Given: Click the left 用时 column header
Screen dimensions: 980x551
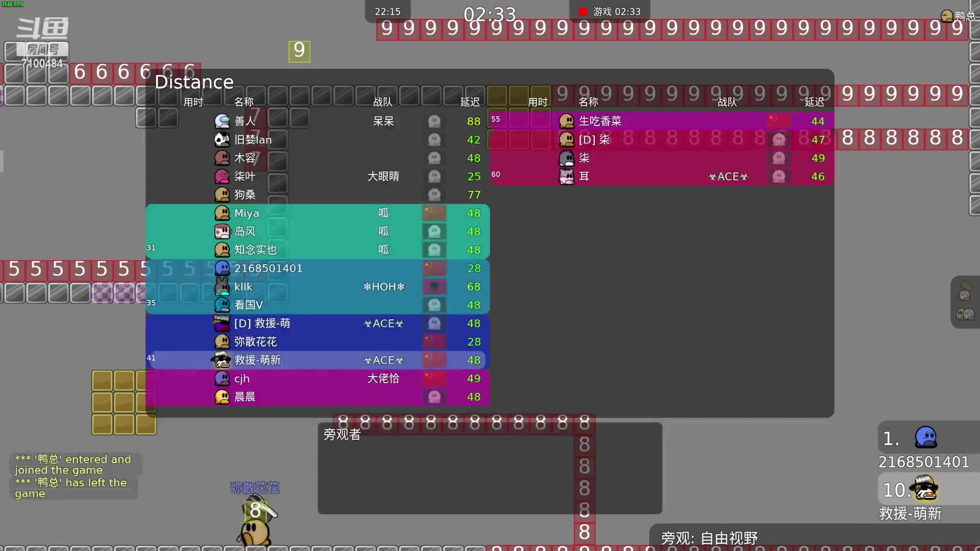Looking at the screenshot, I should pos(193,102).
